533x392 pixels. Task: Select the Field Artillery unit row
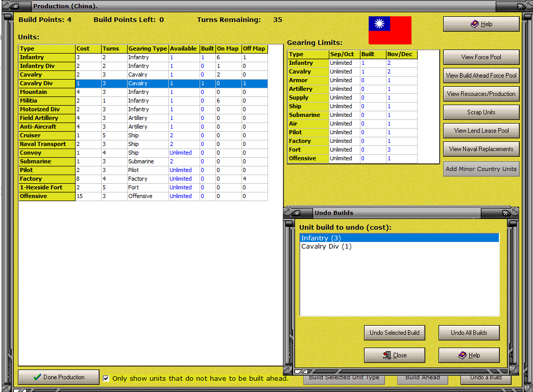click(x=143, y=118)
